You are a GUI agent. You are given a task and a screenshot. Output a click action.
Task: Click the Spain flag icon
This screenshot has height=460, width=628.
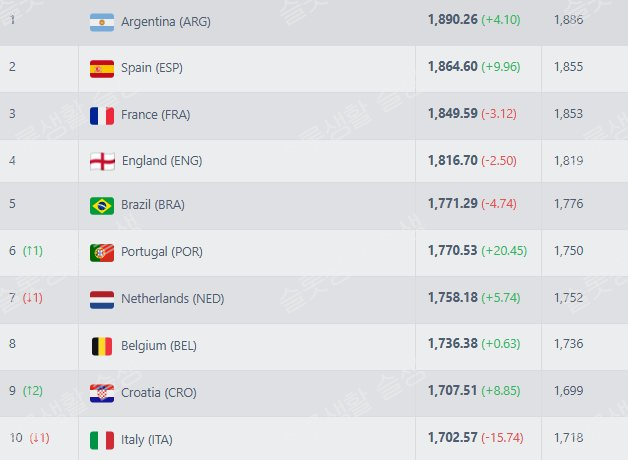point(102,69)
